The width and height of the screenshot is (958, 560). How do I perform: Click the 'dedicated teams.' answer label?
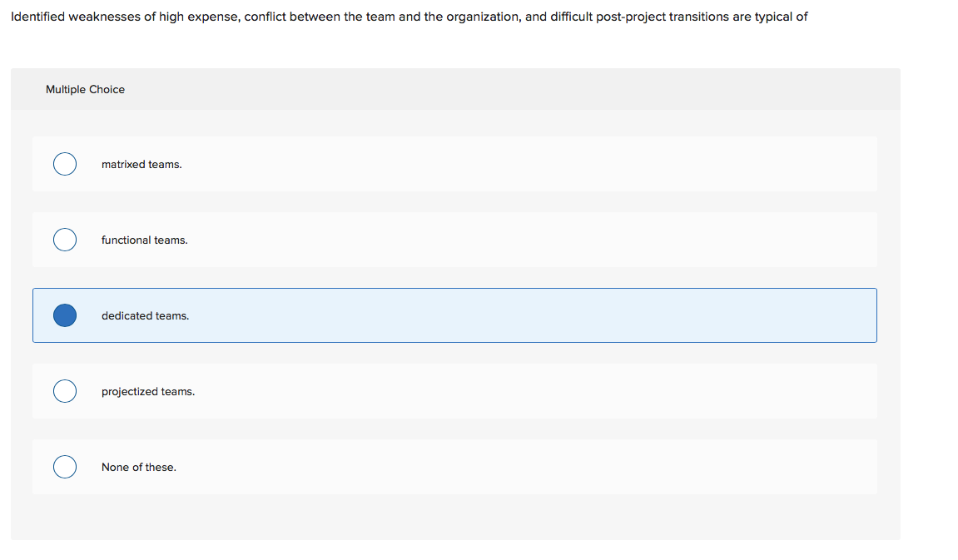pos(145,316)
